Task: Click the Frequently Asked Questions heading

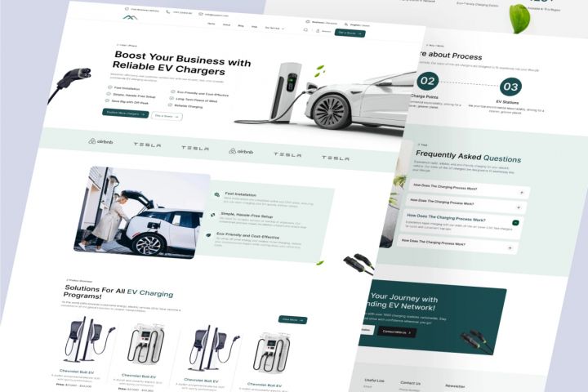Action: point(469,157)
